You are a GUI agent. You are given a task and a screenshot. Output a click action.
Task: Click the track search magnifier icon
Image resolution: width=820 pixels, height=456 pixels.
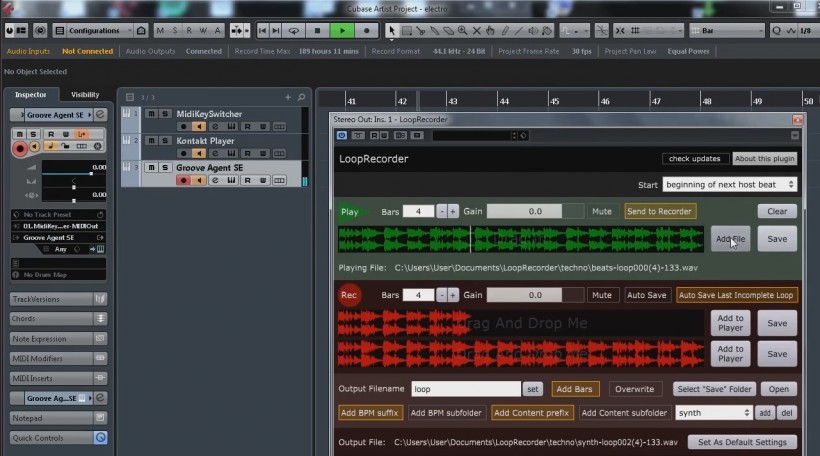pos(301,97)
